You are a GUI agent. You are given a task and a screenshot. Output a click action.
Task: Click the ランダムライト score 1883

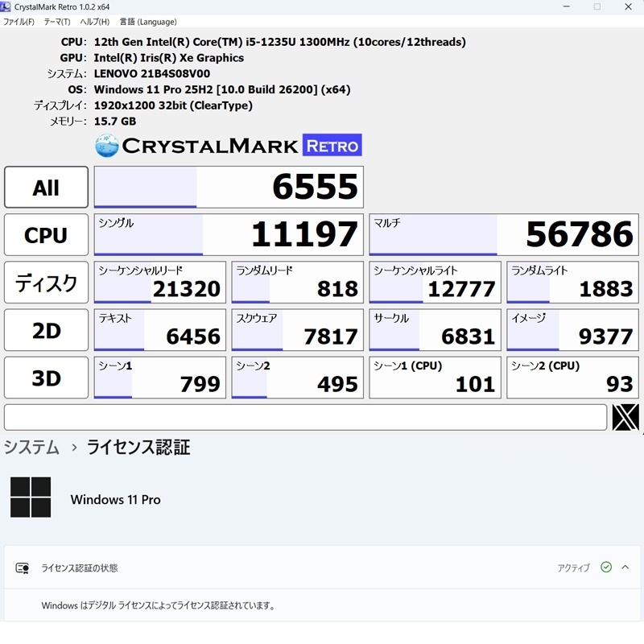573,283
